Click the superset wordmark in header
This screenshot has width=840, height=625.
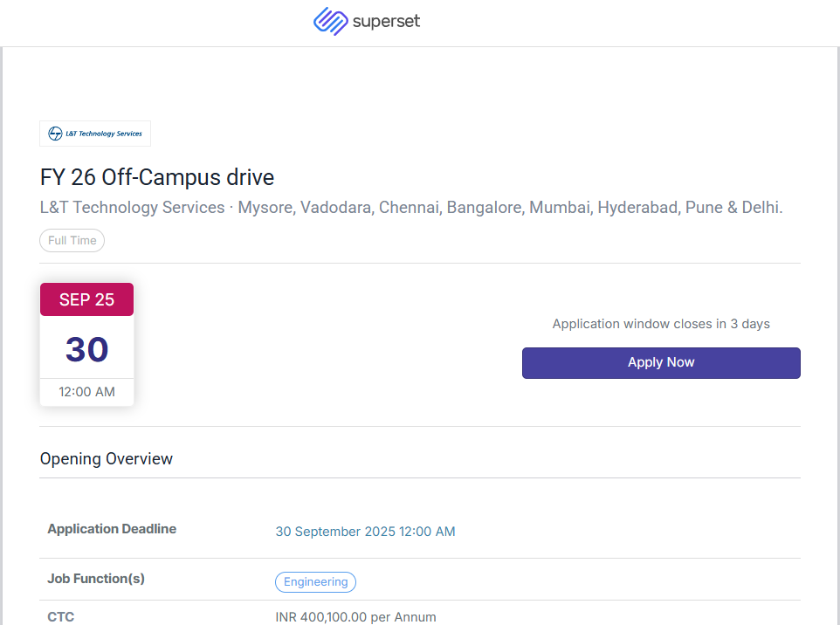pos(386,21)
